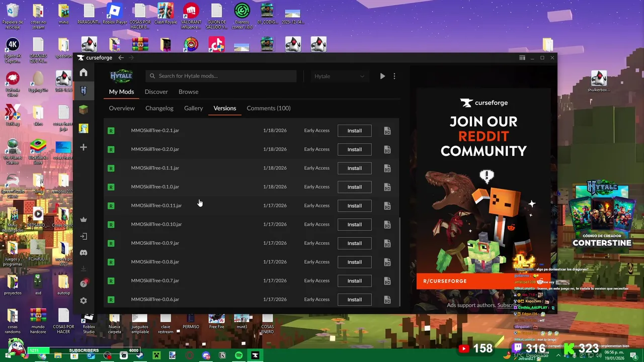Viewport: 644px width, 362px height.
Task: Select the Minecraft grass block sidebar icon
Action: click(84, 110)
